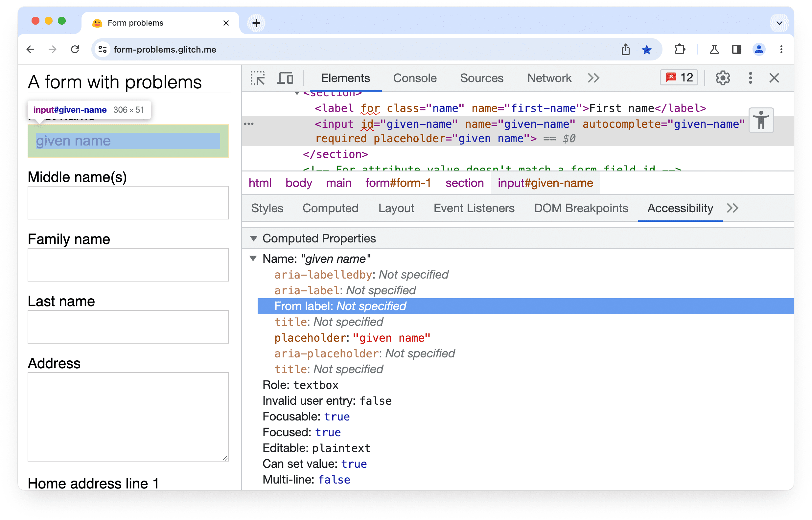Click the given name input field

point(128,141)
